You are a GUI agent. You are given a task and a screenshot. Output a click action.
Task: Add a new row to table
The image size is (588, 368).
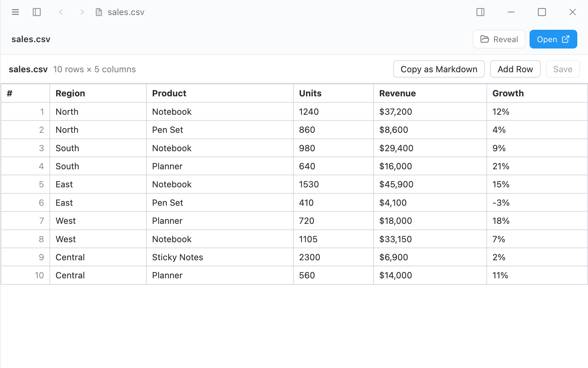click(x=515, y=69)
